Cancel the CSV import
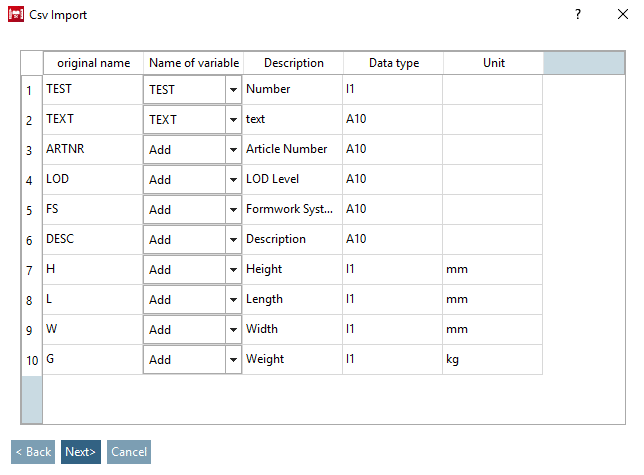This screenshot has height=475, width=644. tap(129, 452)
